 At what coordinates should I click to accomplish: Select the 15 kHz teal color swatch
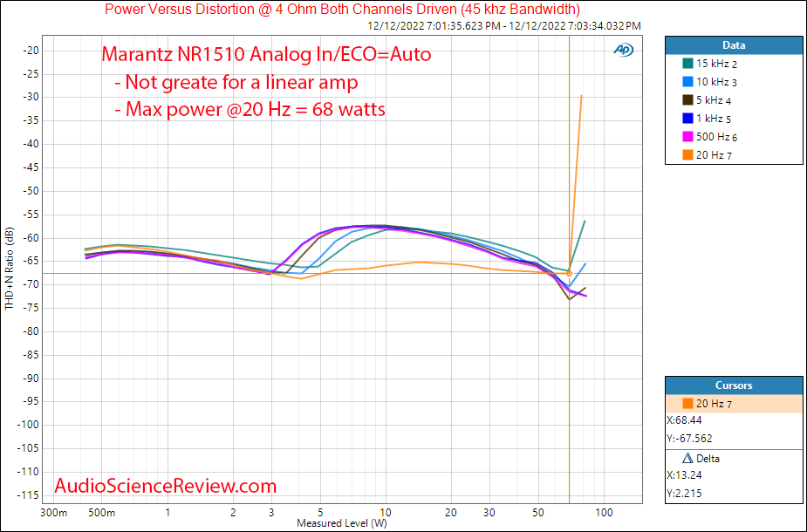pos(687,64)
